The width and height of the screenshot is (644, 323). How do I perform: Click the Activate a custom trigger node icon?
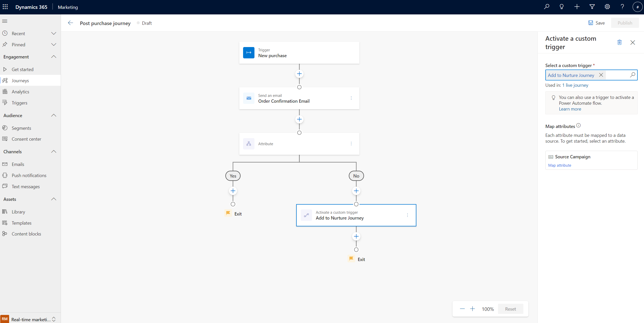[x=306, y=215]
